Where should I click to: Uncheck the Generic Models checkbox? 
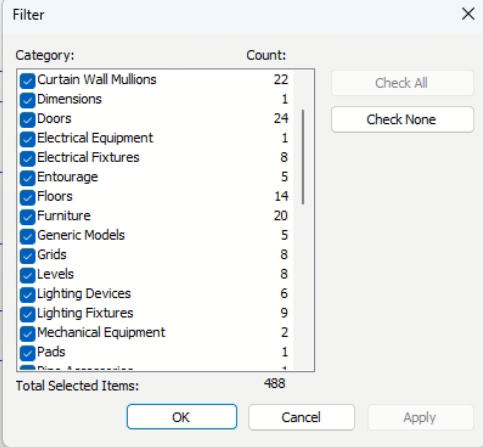[27, 237]
